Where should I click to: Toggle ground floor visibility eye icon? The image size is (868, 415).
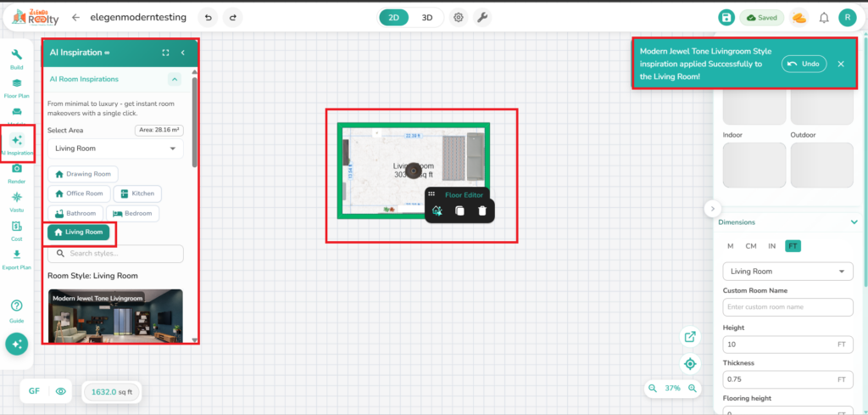pos(60,391)
